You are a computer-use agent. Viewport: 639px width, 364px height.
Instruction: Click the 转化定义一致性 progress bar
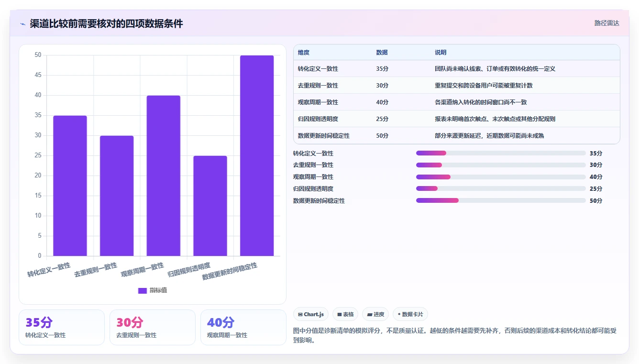pyautogui.click(x=501, y=153)
